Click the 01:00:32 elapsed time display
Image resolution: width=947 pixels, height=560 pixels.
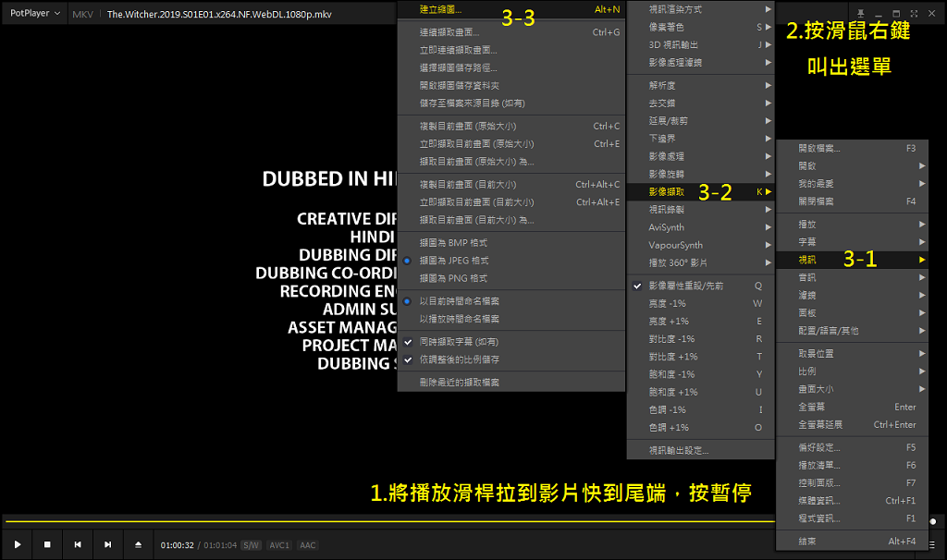point(177,545)
